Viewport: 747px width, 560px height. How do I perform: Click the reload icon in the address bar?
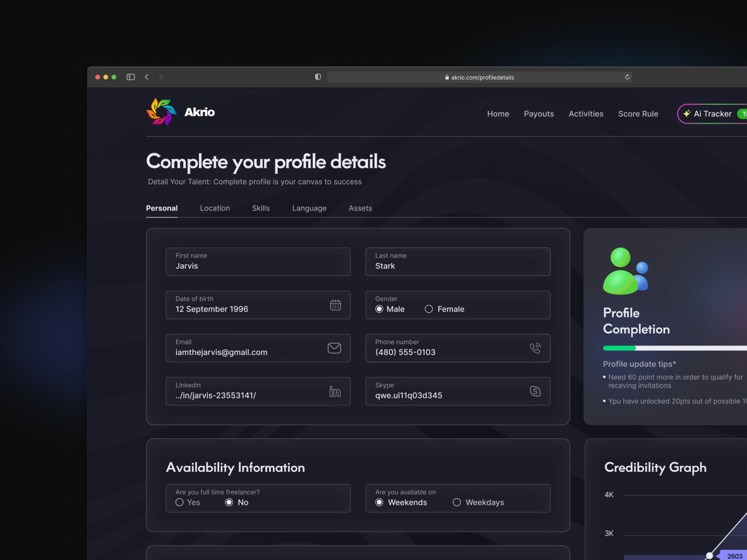click(627, 77)
